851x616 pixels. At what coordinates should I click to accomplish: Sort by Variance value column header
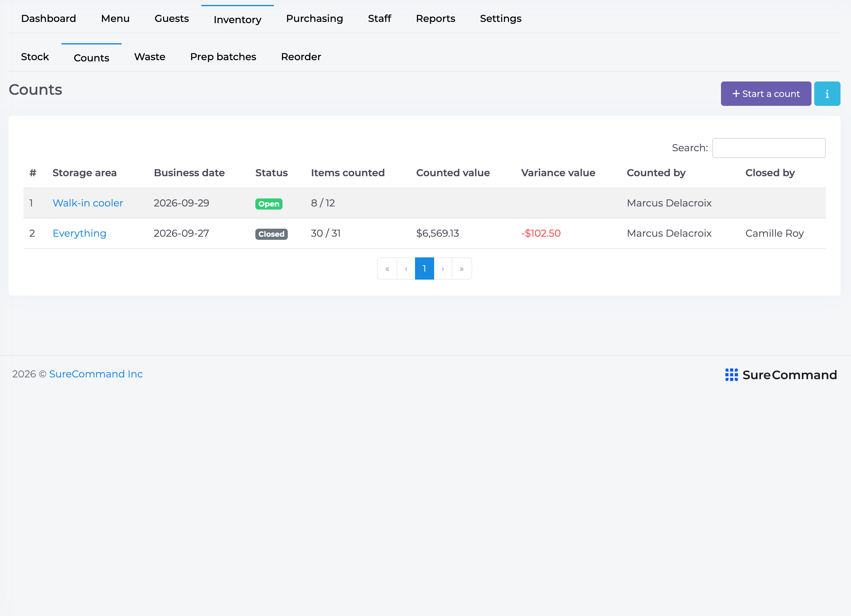558,173
